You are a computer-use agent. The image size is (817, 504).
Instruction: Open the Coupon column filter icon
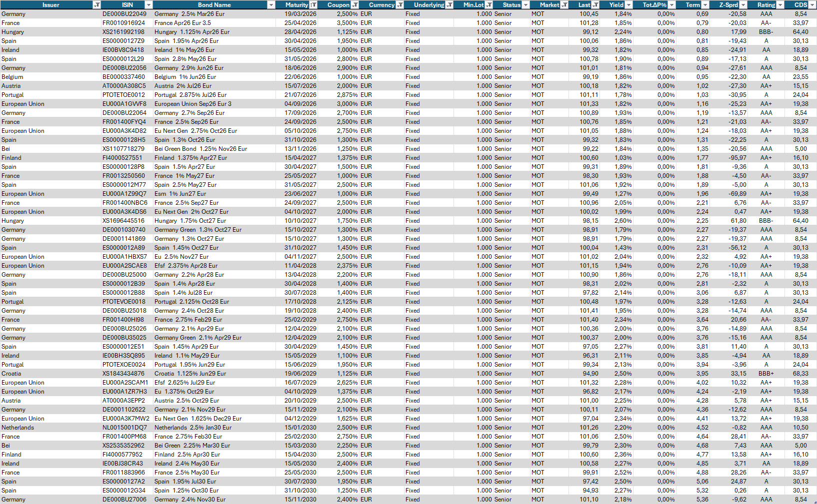354,5
